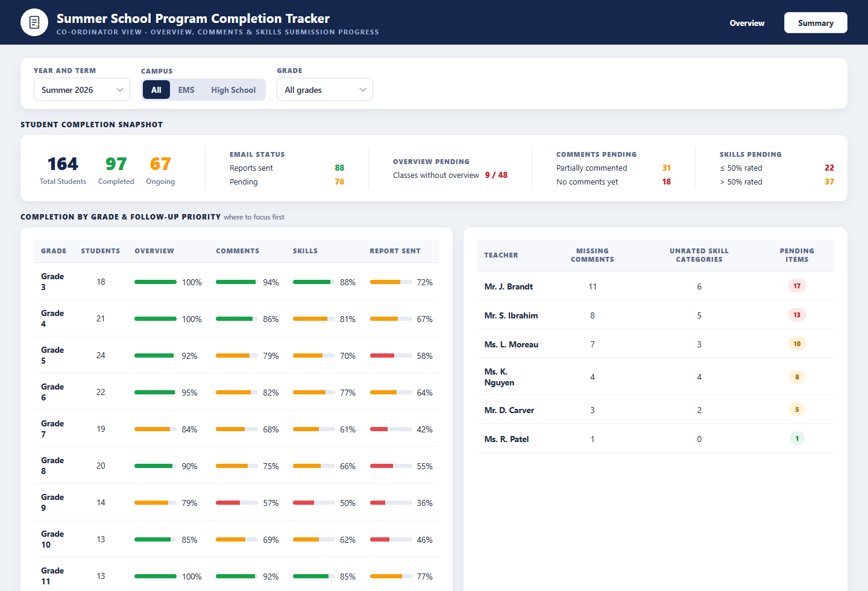Image resolution: width=868 pixels, height=591 pixels.
Task: Click the Report Sent column header
Action: pos(395,251)
